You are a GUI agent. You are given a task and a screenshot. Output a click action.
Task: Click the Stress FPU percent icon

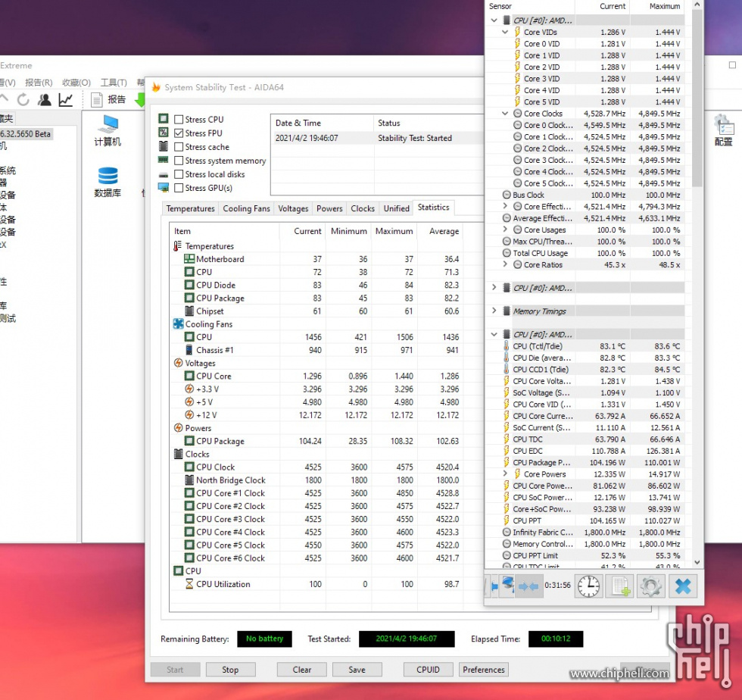(164, 133)
